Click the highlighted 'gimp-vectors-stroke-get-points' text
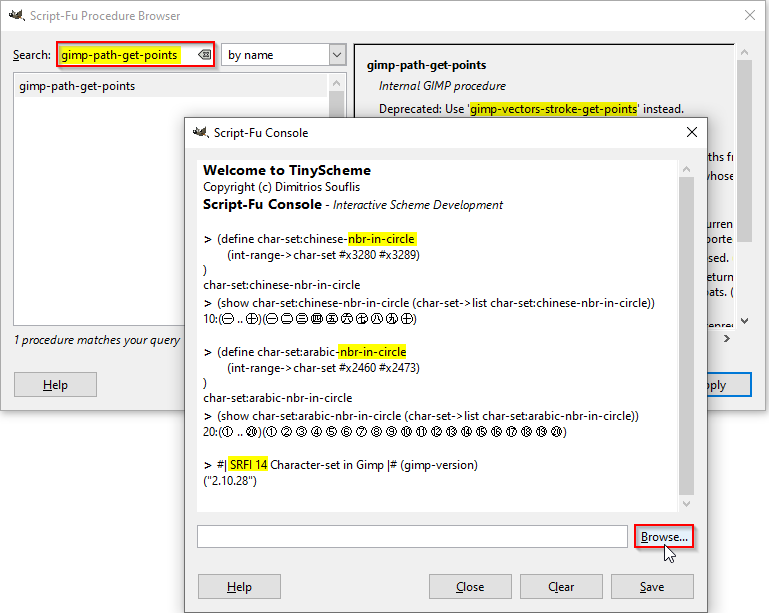 pos(553,108)
